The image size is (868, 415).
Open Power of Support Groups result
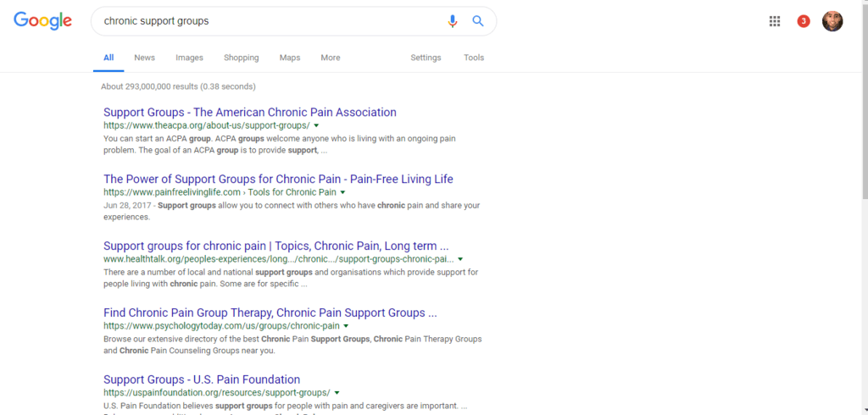click(278, 180)
